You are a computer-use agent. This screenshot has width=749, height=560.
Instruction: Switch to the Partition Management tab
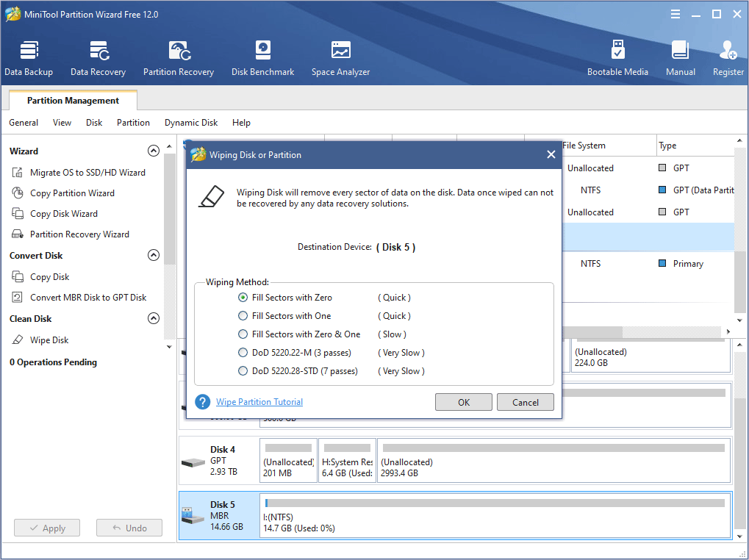pyautogui.click(x=73, y=100)
